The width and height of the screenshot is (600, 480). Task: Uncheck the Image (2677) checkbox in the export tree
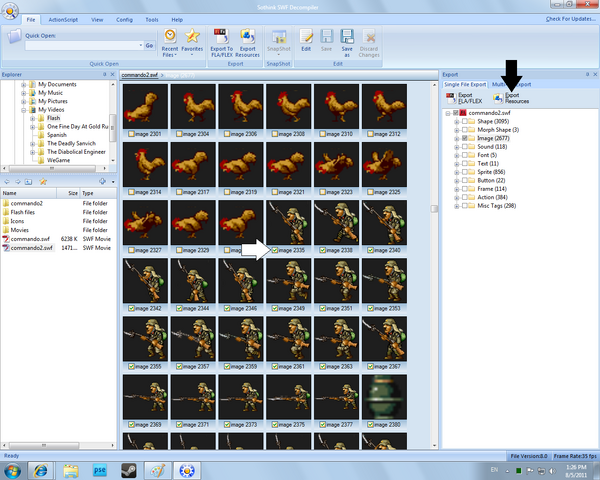point(465,138)
